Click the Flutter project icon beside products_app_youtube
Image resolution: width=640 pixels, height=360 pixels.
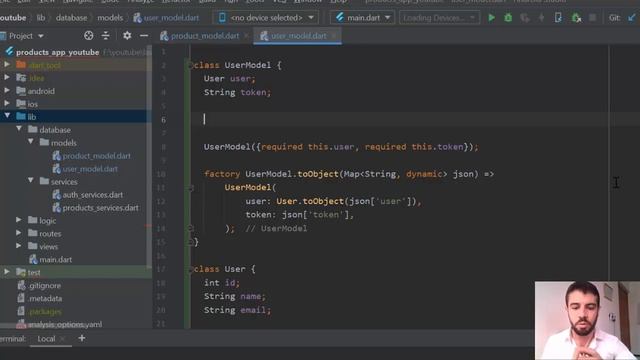(9, 52)
